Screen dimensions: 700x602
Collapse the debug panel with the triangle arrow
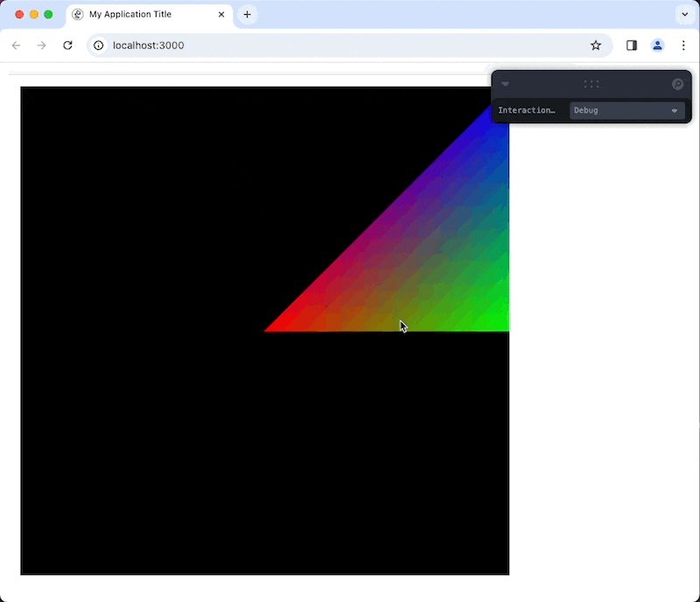pyautogui.click(x=505, y=84)
